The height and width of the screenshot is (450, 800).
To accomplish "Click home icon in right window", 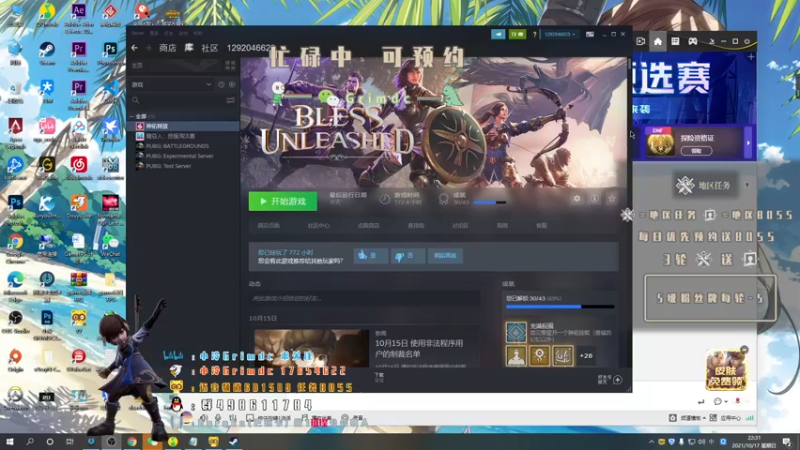I will pos(658,41).
